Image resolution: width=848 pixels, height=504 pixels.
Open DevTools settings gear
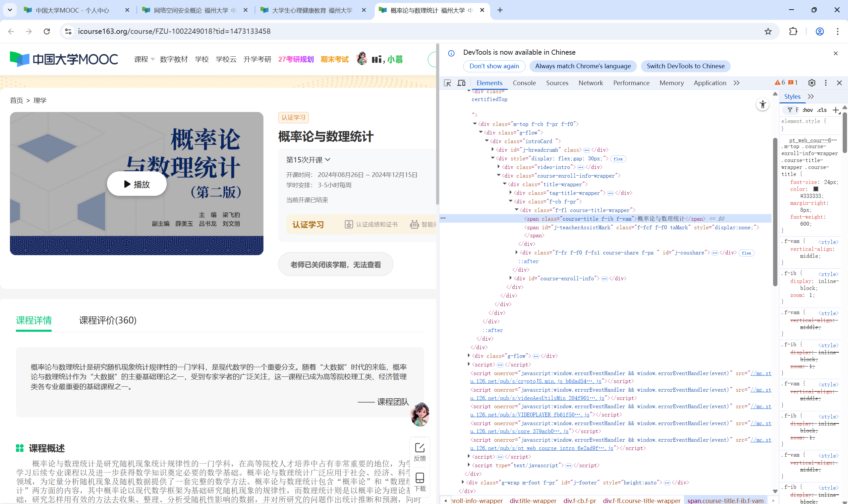pyautogui.click(x=812, y=83)
